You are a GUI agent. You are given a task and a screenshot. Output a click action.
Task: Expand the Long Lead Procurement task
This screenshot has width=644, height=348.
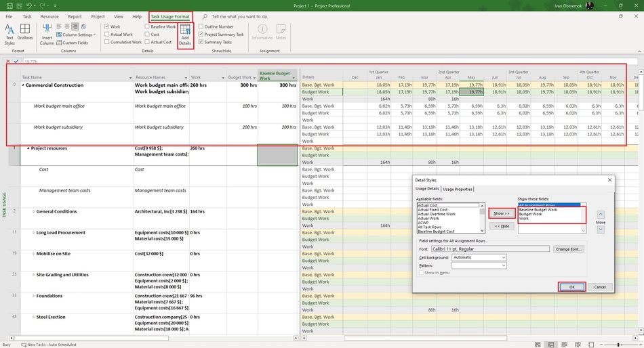point(34,233)
